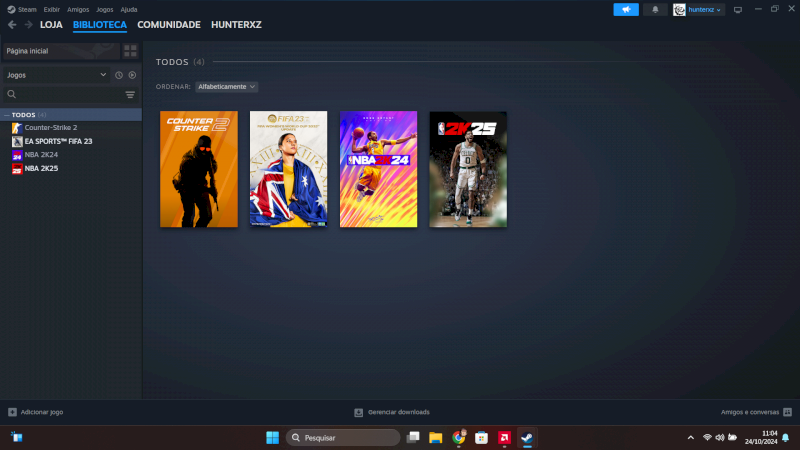Click the Adicionar jogo plus icon
This screenshot has height=450, width=800.
pyautogui.click(x=12, y=412)
